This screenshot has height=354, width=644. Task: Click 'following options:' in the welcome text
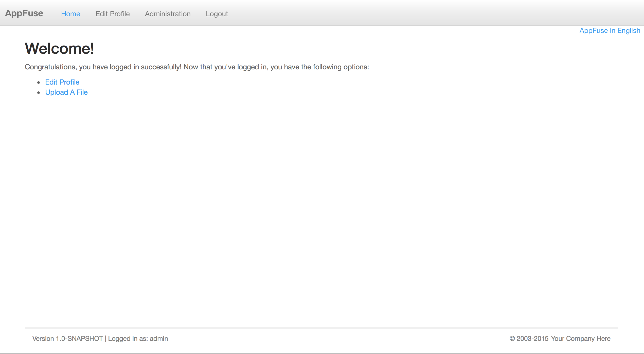tap(341, 67)
